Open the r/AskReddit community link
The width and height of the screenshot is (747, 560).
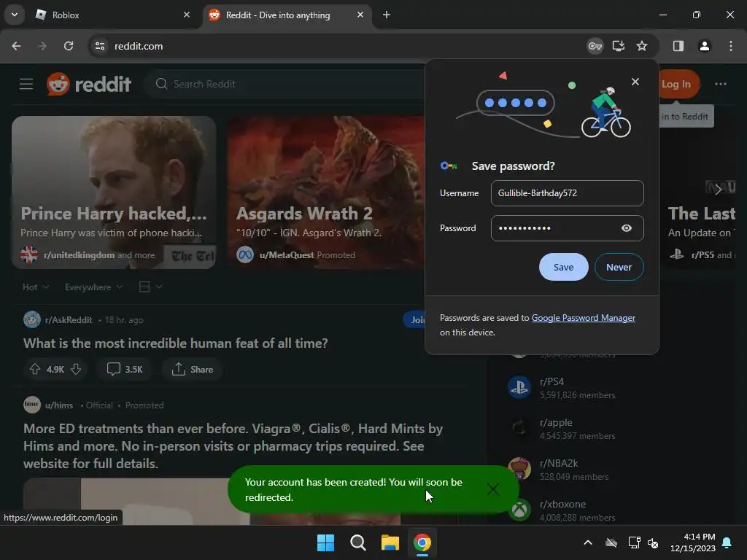[x=68, y=320]
